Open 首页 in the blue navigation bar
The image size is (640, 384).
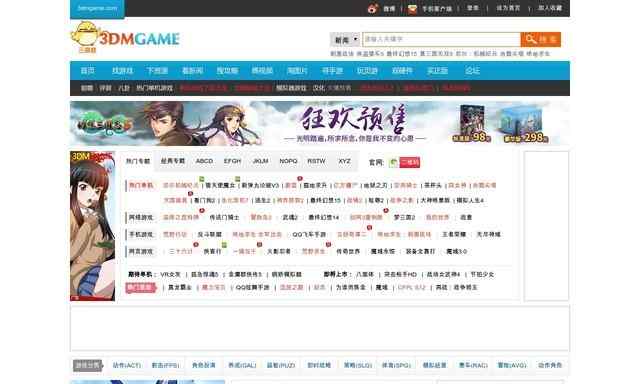tap(87, 71)
